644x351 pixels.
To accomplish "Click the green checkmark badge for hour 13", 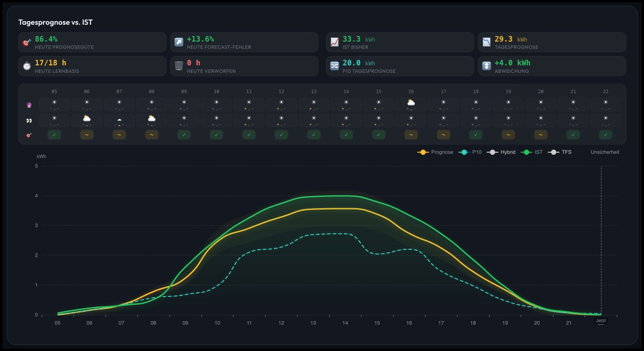I will pos(314,134).
